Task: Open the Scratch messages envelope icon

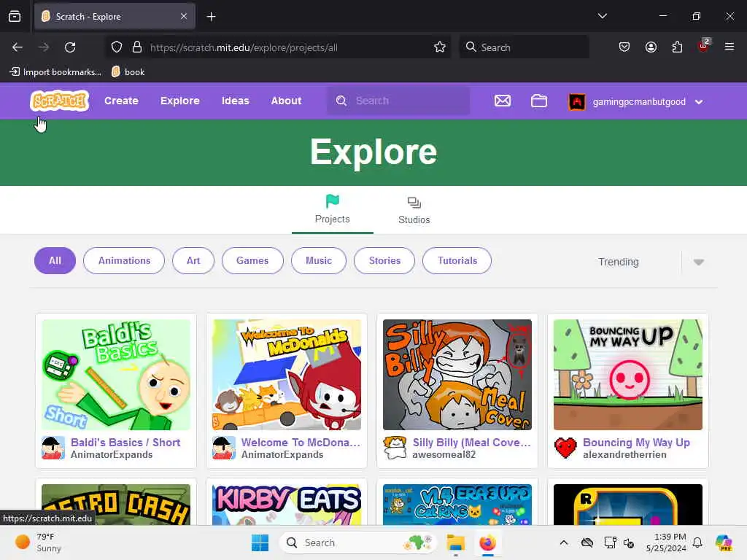Action: pyautogui.click(x=503, y=101)
